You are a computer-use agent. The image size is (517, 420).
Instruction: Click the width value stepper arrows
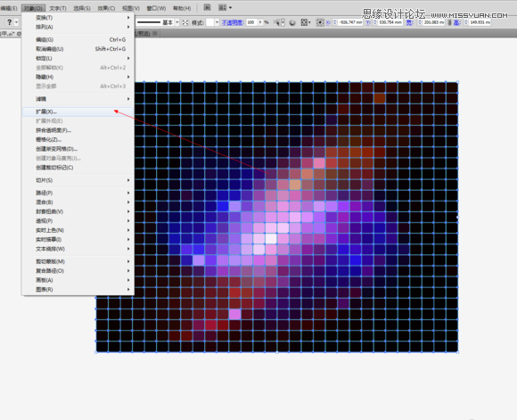click(x=420, y=22)
